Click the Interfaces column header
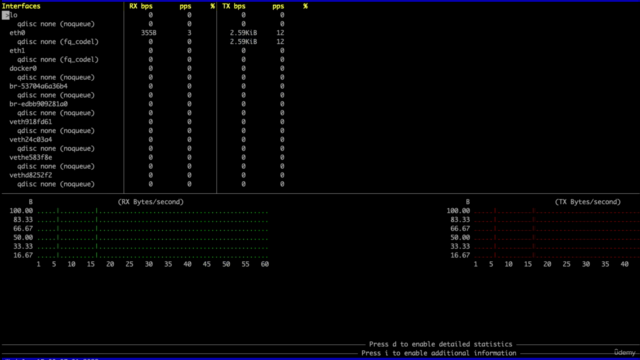The height and width of the screenshot is (360, 640). point(21,6)
